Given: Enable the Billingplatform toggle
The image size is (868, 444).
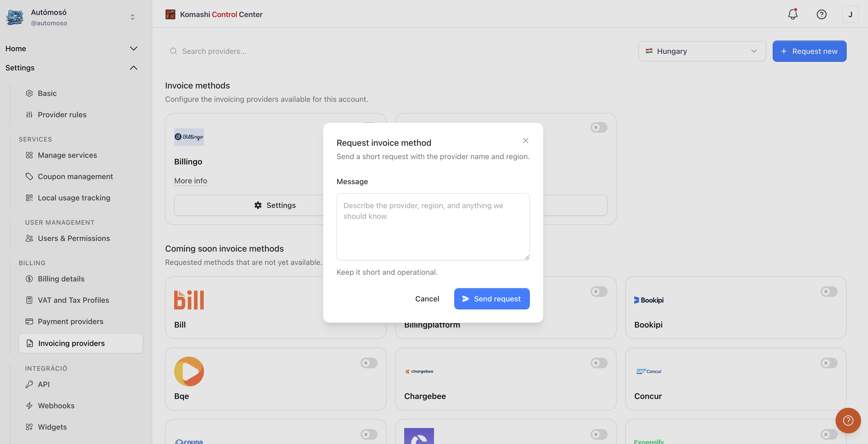Looking at the screenshot, I should tap(599, 292).
